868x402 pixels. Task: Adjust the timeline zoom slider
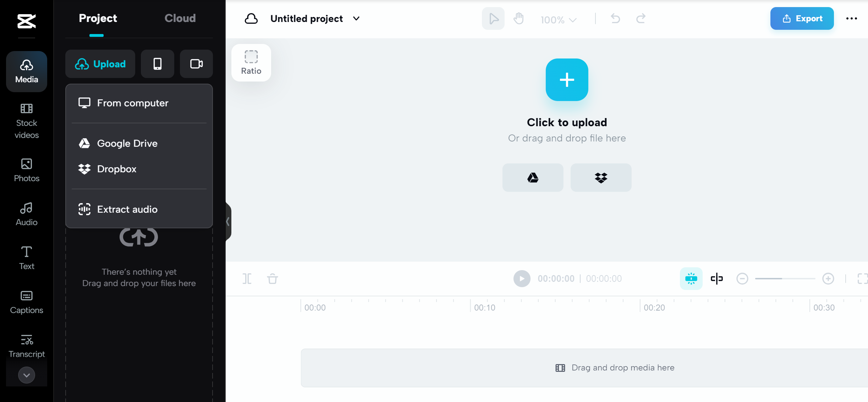click(785, 279)
